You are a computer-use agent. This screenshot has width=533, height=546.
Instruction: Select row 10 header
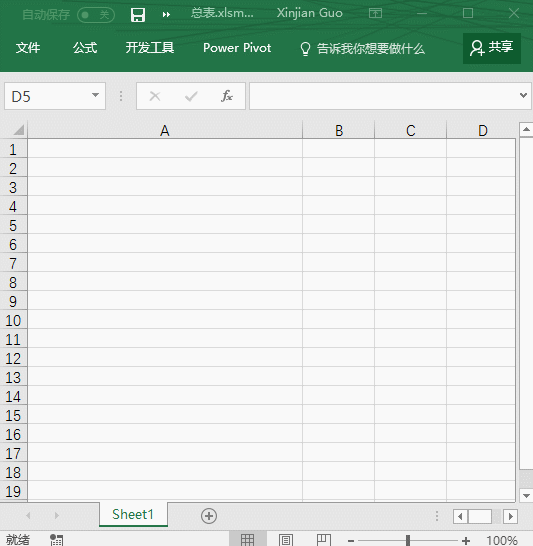pyautogui.click(x=13, y=320)
